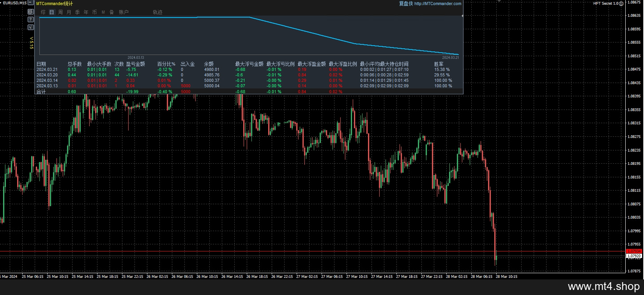Click the 最大浮亏金额 column header
This screenshot has height=295, width=644.
point(249,64)
